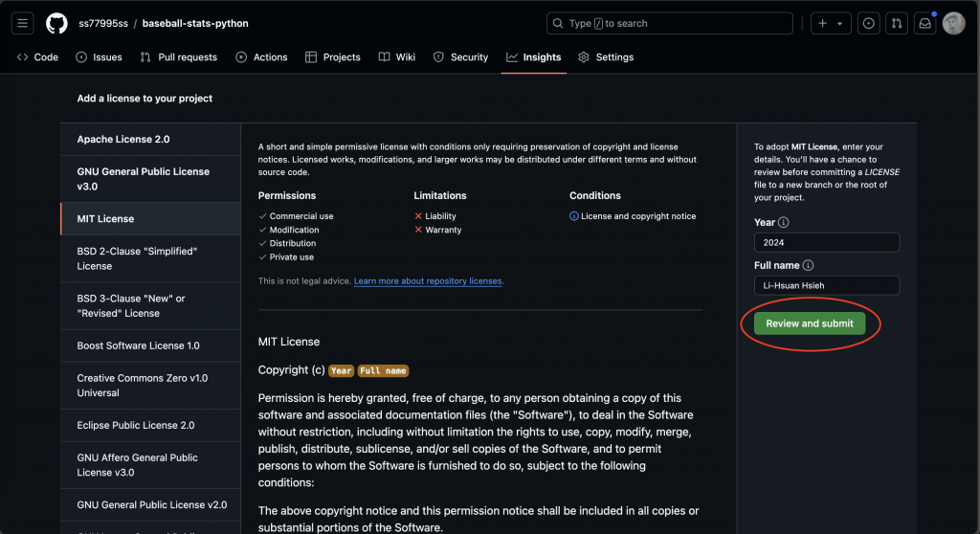Open the user profile avatar menu

954,24
